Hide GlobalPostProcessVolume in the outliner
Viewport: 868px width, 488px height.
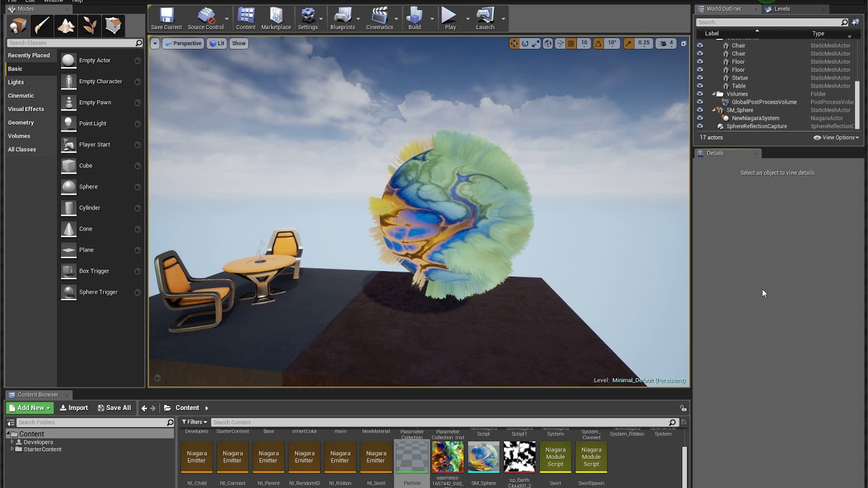coord(700,102)
